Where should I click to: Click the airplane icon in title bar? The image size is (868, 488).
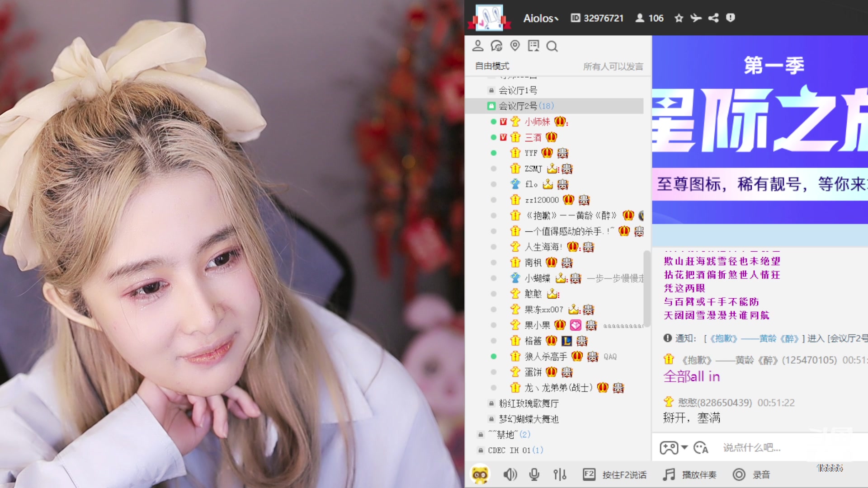696,18
